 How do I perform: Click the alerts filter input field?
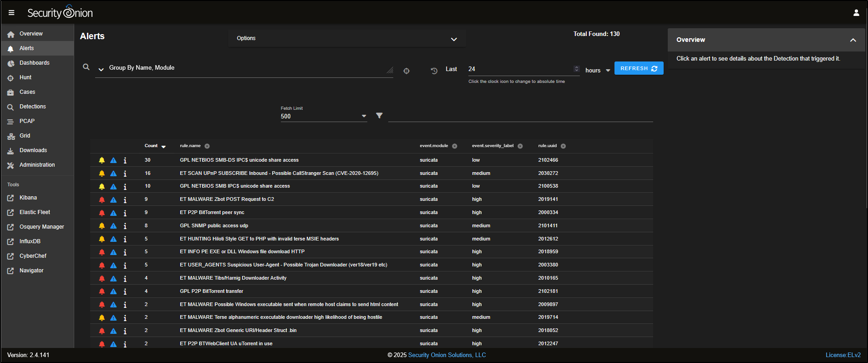point(520,116)
